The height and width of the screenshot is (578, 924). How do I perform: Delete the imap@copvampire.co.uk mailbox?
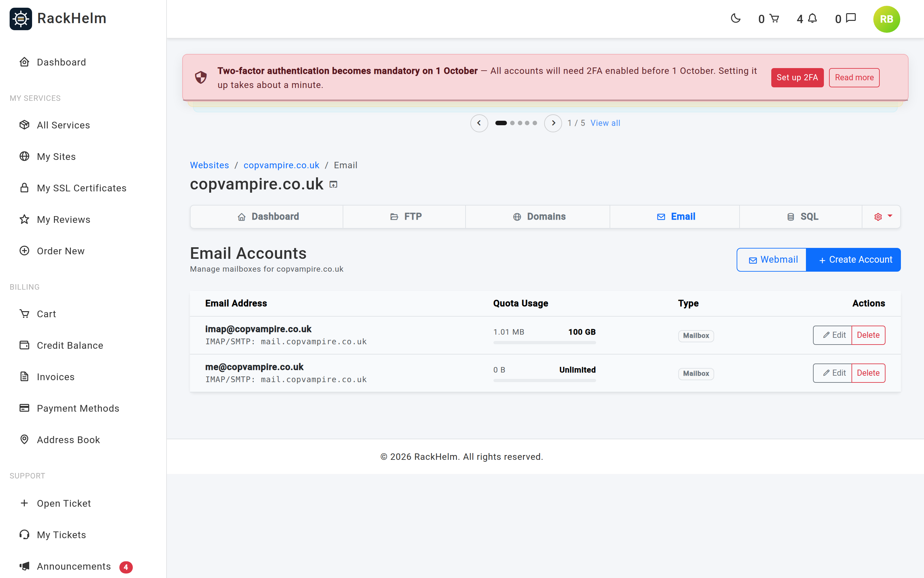click(x=868, y=335)
